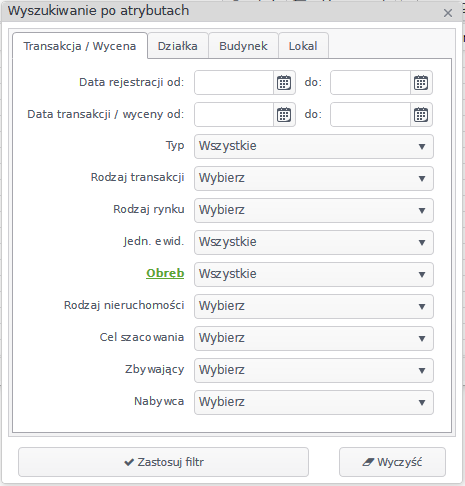Expand the Typ dropdown

click(x=314, y=146)
